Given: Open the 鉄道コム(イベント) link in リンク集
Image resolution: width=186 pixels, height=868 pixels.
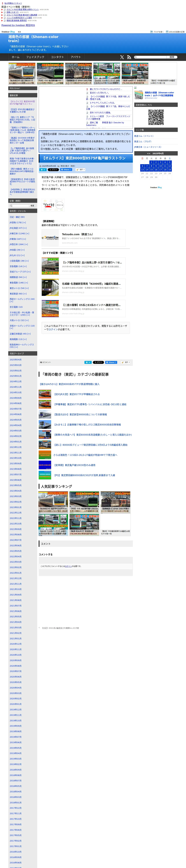Looking at the screenshot, I should 144,136.
